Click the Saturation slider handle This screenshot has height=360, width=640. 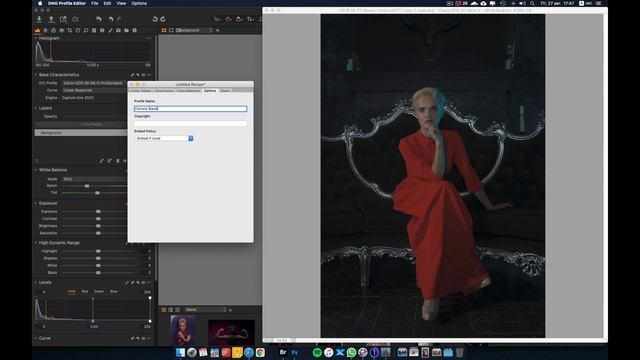click(x=98, y=233)
